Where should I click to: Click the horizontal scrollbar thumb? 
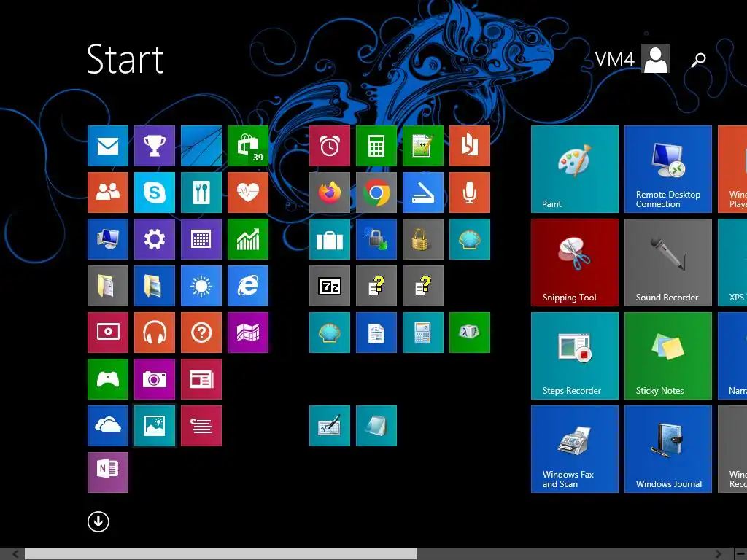click(x=220, y=554)
